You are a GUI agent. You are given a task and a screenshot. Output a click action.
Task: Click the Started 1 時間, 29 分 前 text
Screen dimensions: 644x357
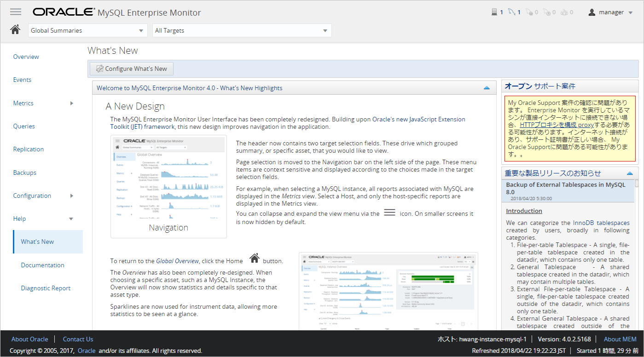pyautogui.click(x=607, y=351)
